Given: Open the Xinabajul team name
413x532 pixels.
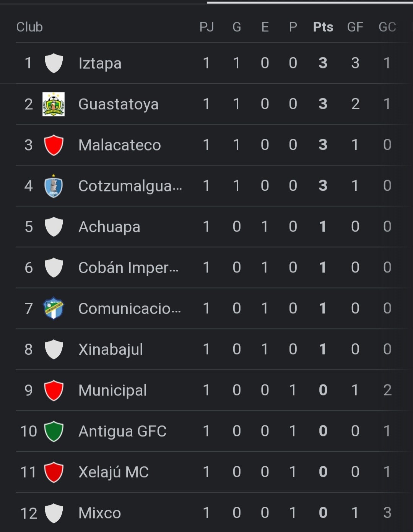Looking at the screenshot, I should pos(111,349).
